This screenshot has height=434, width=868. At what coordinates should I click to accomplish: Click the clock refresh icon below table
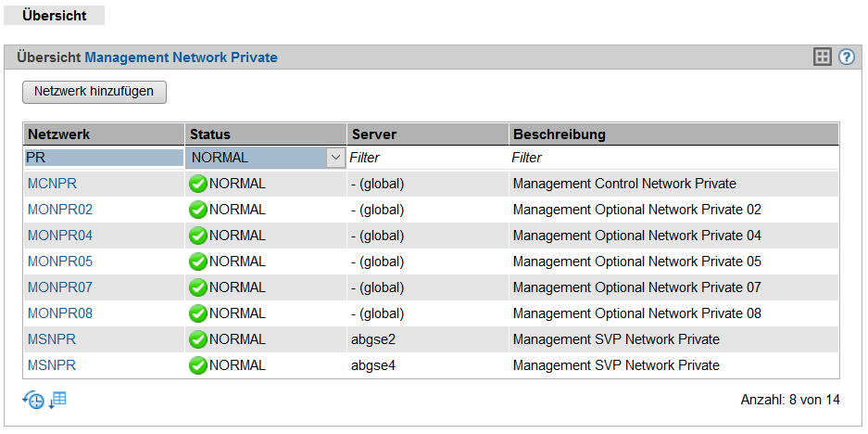pos(33,401)
